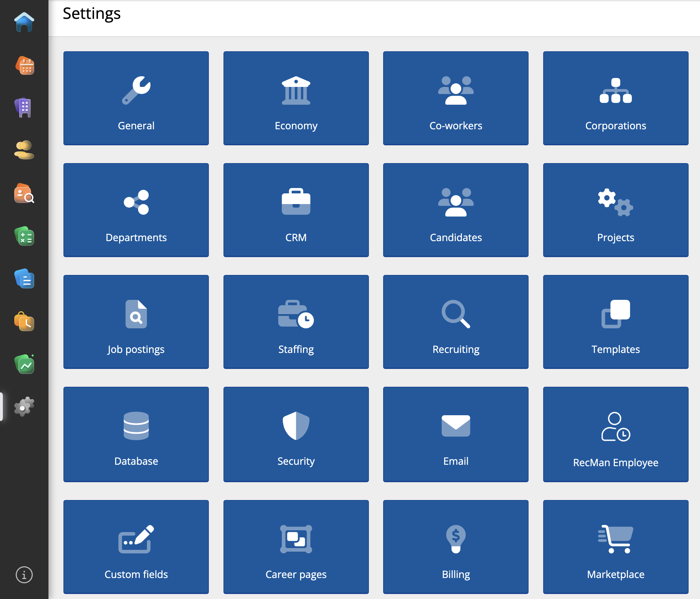Open Co-workers settings label
The height and width of the screenshot is (599, 700).
tap(456, 126)
